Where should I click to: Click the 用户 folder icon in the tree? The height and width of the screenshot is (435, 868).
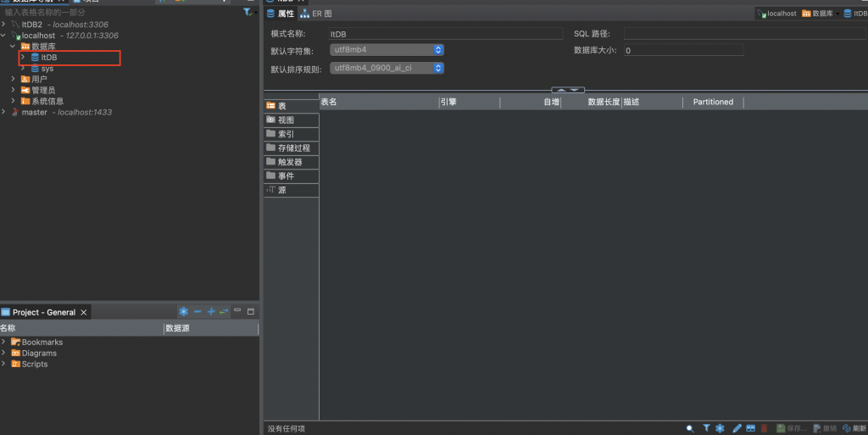pyautogui.click(x=25, y=79)
